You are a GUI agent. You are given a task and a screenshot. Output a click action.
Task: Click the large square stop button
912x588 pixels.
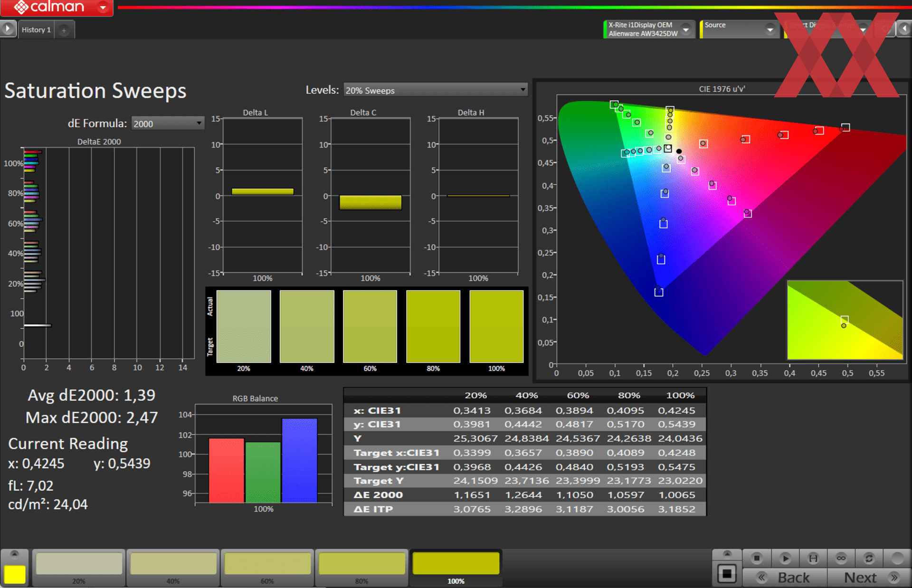click(x=727, y=574)
